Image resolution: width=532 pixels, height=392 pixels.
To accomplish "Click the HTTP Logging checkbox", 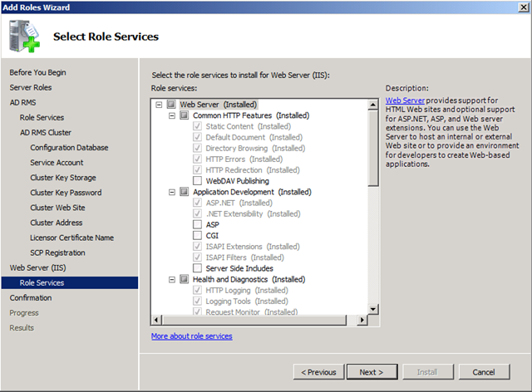I will [x=197, y=291].
